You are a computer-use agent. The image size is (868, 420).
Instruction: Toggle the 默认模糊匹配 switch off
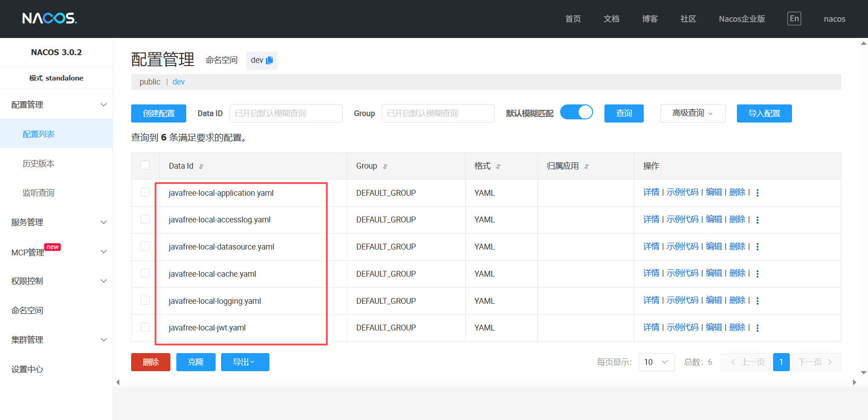click(576, 112)
